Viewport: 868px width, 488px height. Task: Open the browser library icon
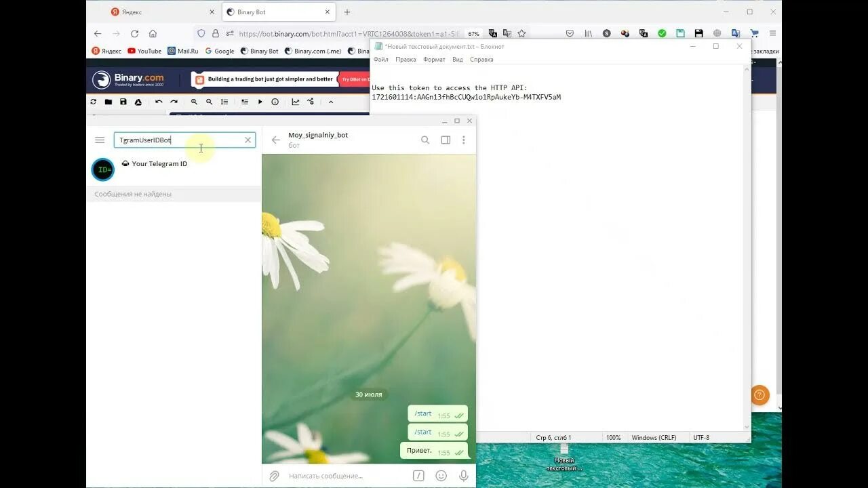[588, 33]
